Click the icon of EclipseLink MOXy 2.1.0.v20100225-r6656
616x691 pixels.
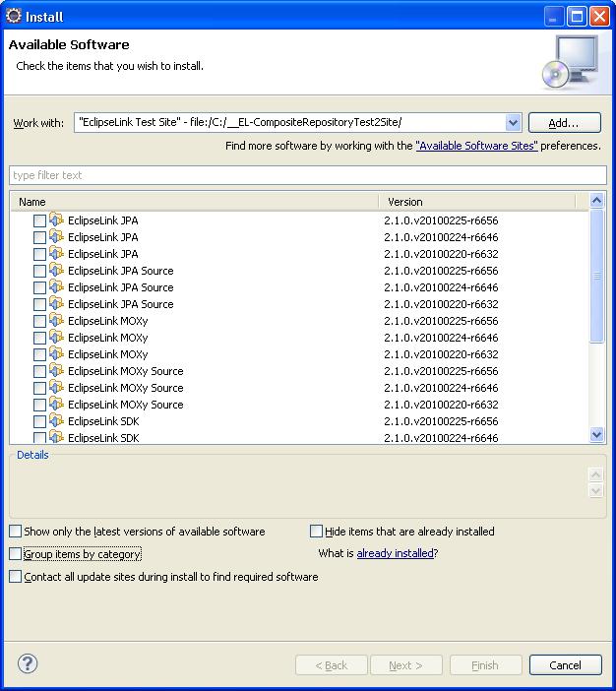tap(56, 320)
